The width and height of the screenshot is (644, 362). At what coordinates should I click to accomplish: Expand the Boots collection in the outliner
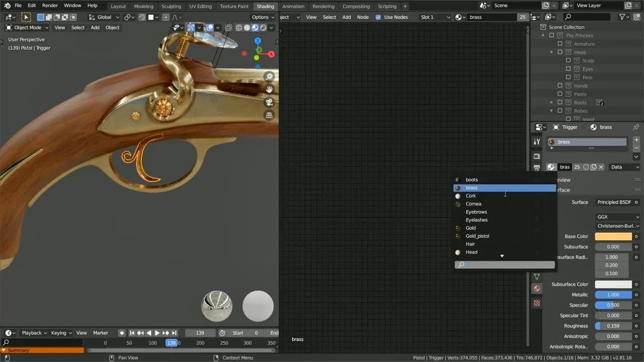click(x=551, y=102)
